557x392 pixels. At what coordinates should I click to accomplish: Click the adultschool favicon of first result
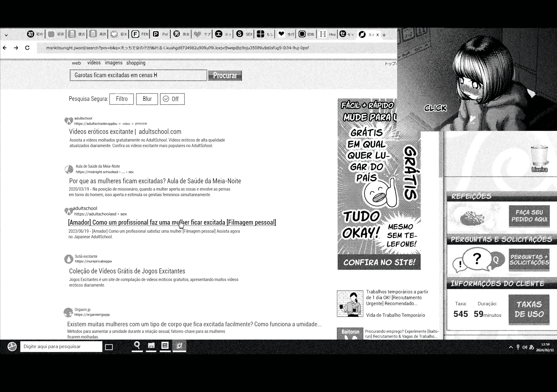point(69,121)
